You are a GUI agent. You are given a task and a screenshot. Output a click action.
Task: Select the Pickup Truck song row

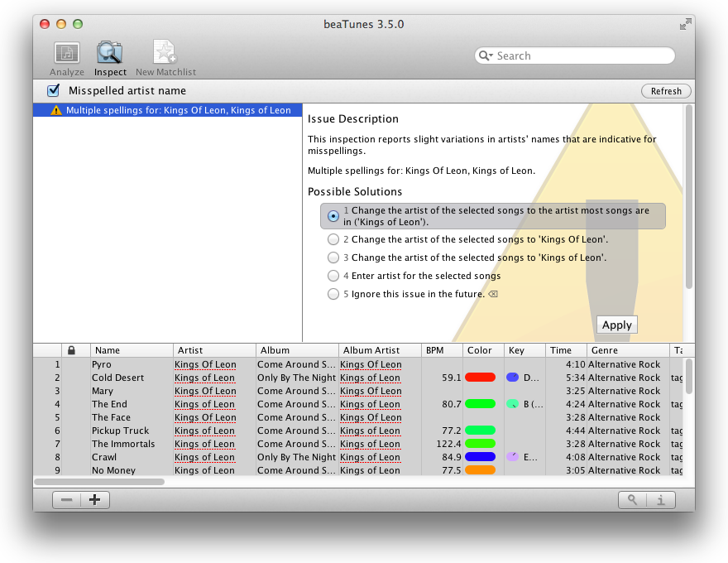(121, 431)
